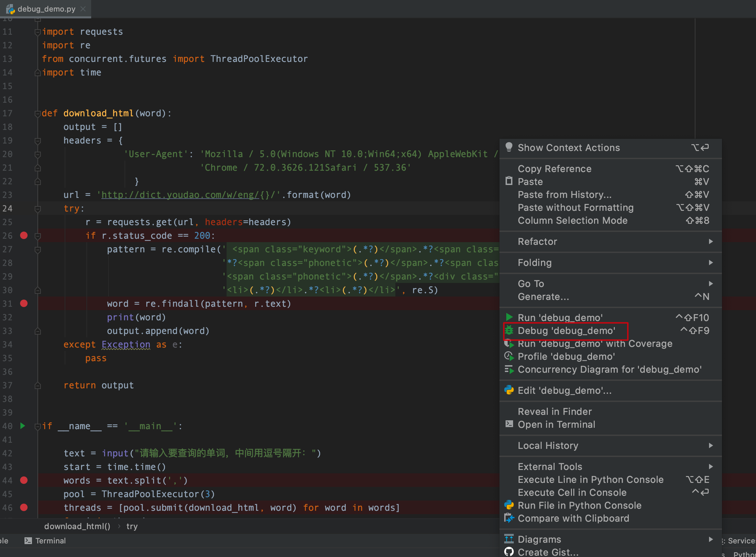The height and width of the screenshot is (557, 756).
Task: Choose Generate... from the context menu
Action: click(x=611, y=297)
